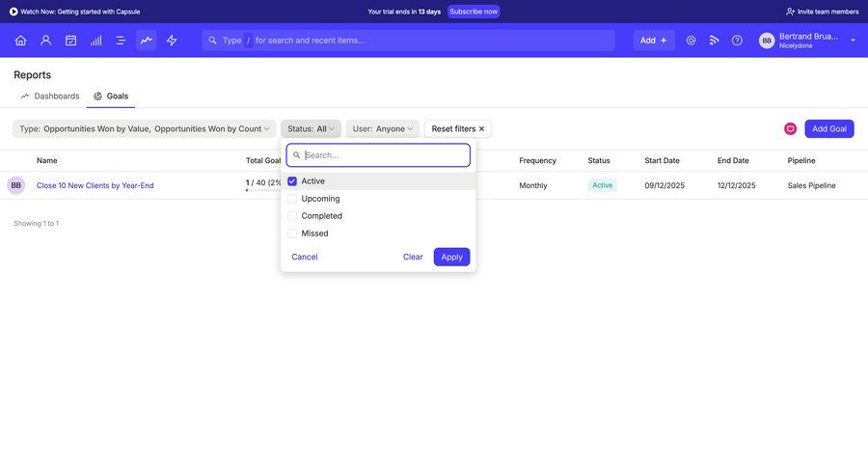868x467 pixels.
Task: Open the account menu arrow near Bertrand
Action: tap(853, 41)
